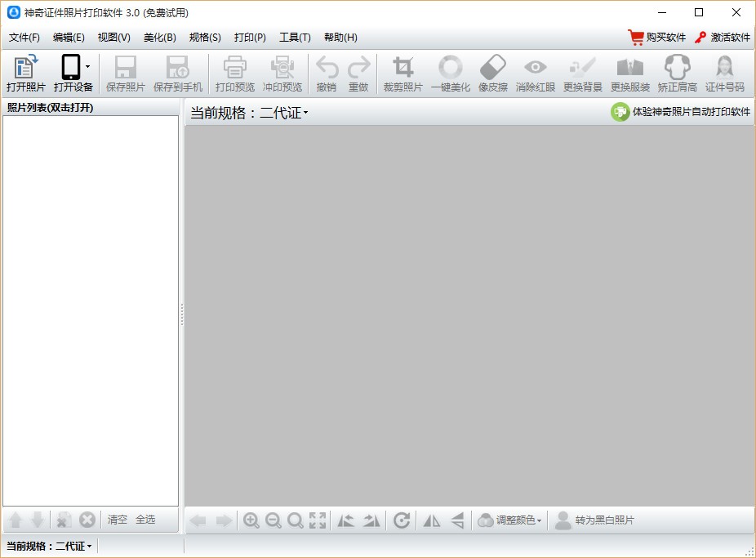Click the remove photo file icon

63,520
